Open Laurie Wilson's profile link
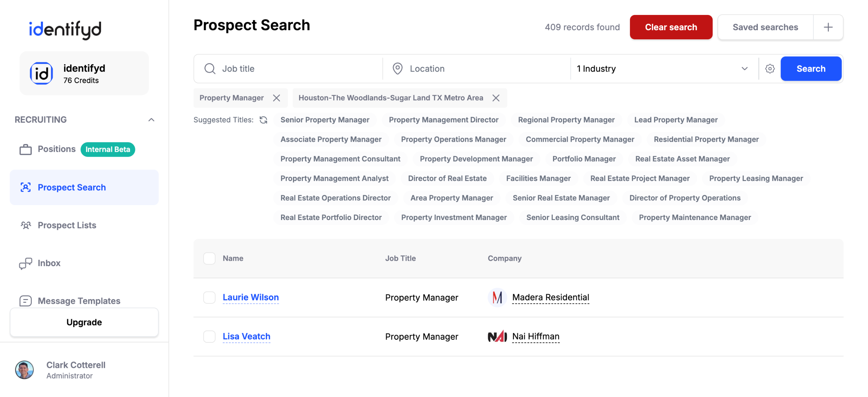This screenshot has height=397, width=868. tap(251, 297)
